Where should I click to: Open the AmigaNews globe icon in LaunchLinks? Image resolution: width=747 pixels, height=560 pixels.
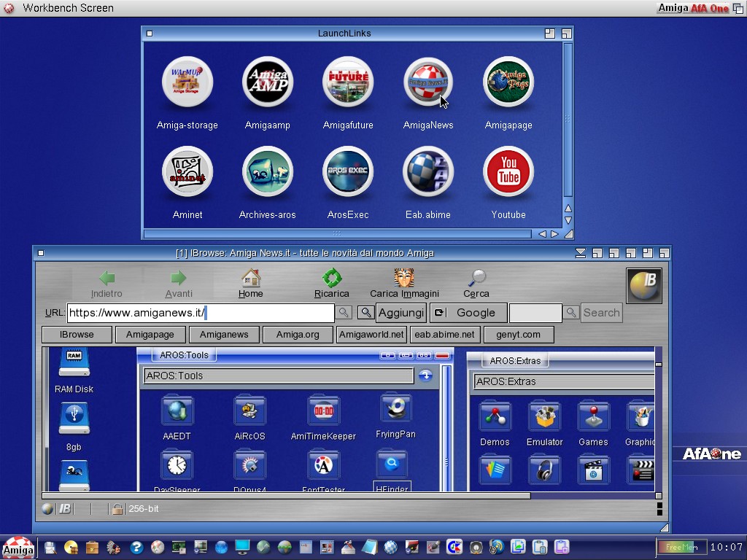(x=428, y=82)
